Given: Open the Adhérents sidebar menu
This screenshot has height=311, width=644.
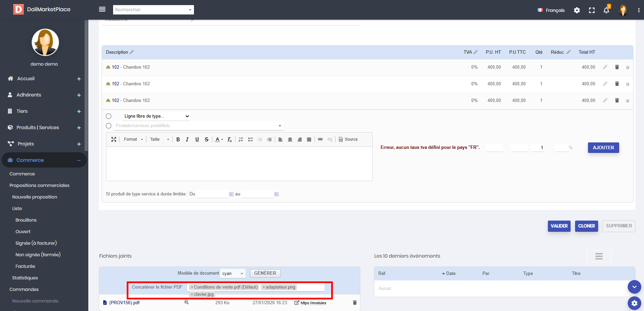Looking at the screenshot, I should (29, 95).
